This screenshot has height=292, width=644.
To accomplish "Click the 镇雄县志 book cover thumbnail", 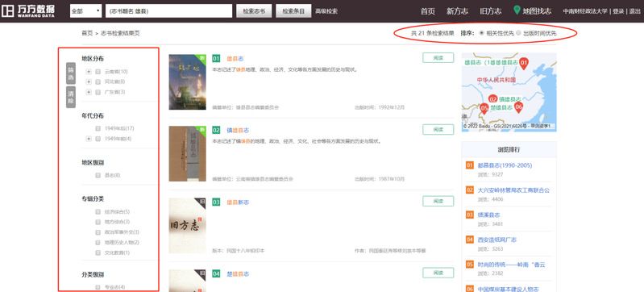I will (x=187, y=153).
